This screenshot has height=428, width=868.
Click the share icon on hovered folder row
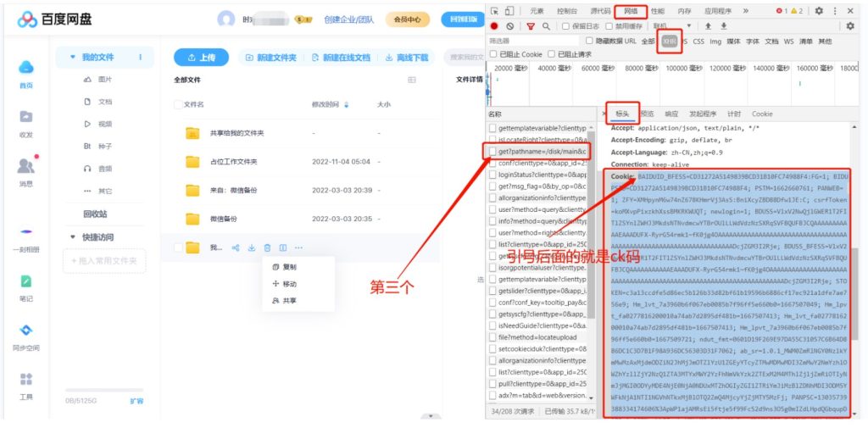(236, 247)
